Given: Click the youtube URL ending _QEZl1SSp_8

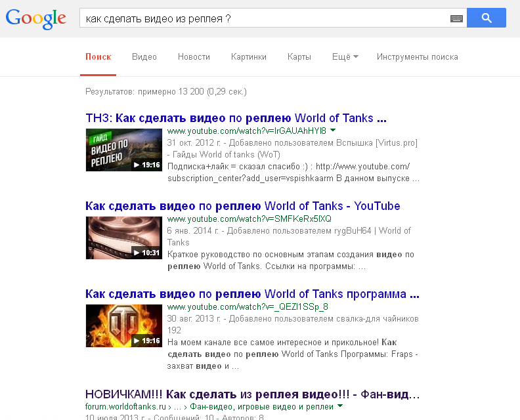Looking at the screenshot, I should point(248,306).
